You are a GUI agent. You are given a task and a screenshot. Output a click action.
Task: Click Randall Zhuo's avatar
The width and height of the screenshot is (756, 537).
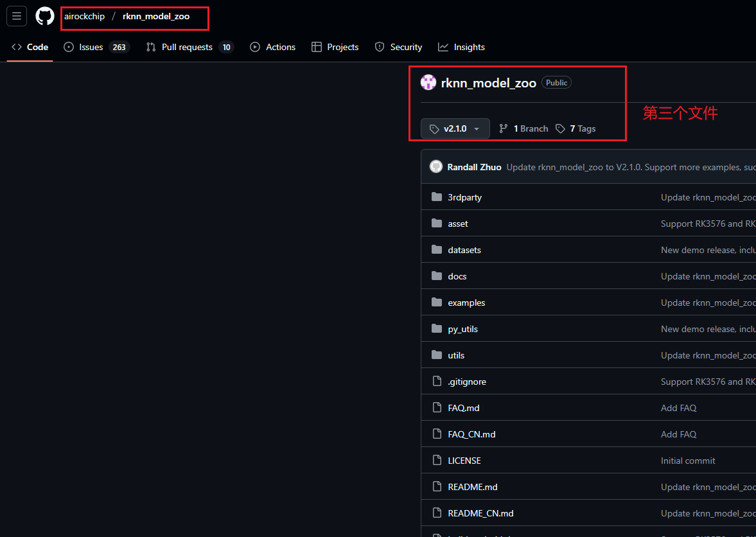436,167
